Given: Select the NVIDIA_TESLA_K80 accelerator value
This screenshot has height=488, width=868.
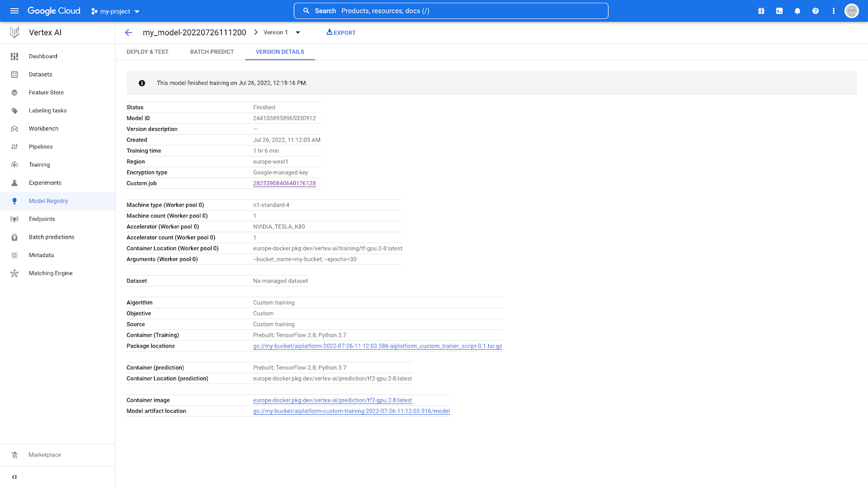Looking at the screenshot, I should [x=279, y=227].
